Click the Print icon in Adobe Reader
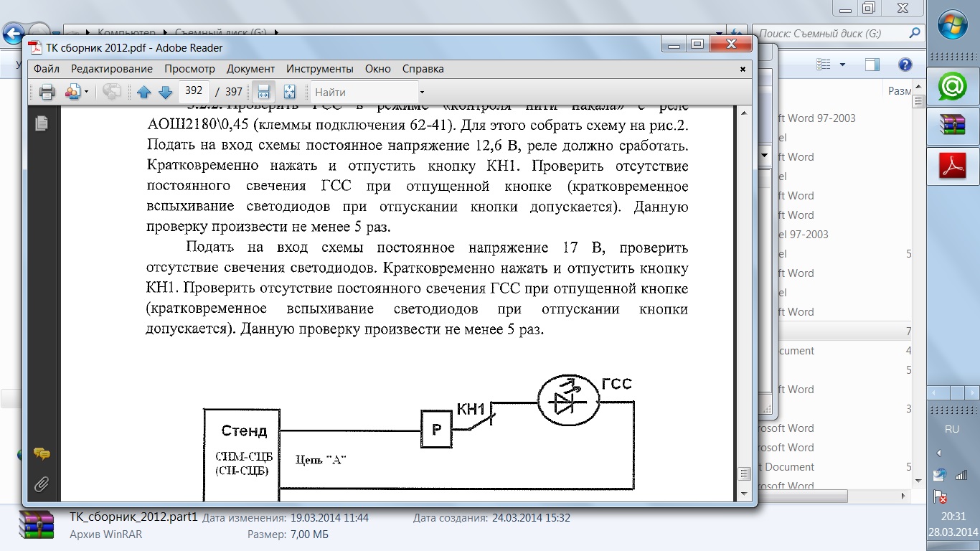Image resolution: width=980 pixels, height=551 pixels. pyautogui.click(x=47, y=92)
